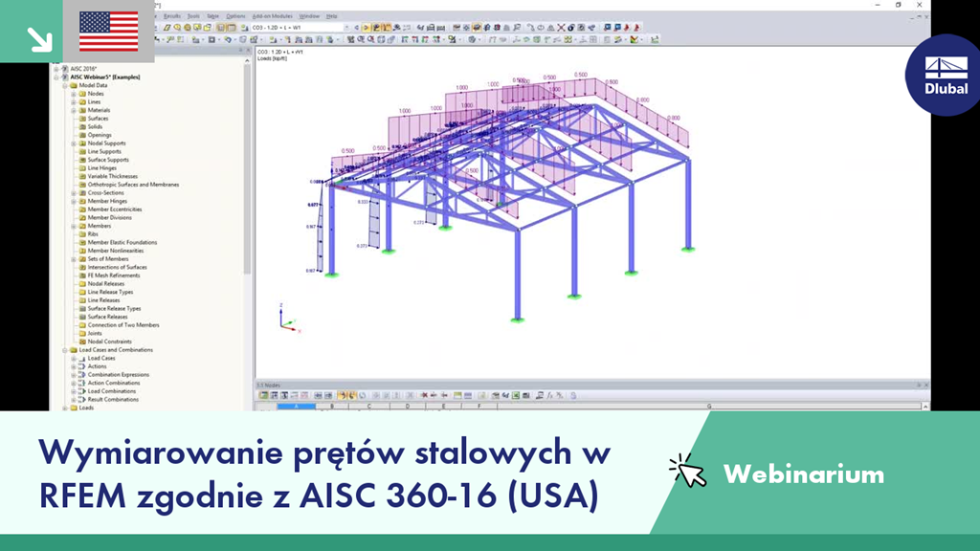Expand the Nodal Supports folder

[74, 143]
